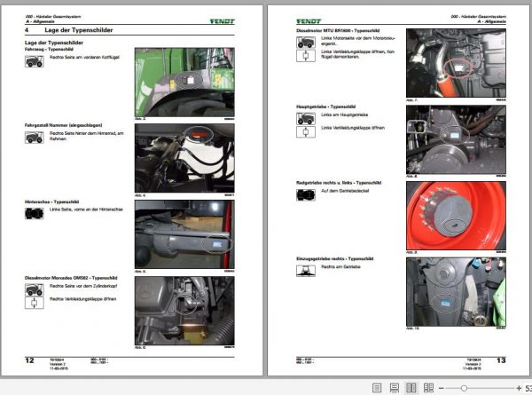Viewport: 532px width, 395px height.
Task: Click page number 13 in footer
Action: coord(501,360)
